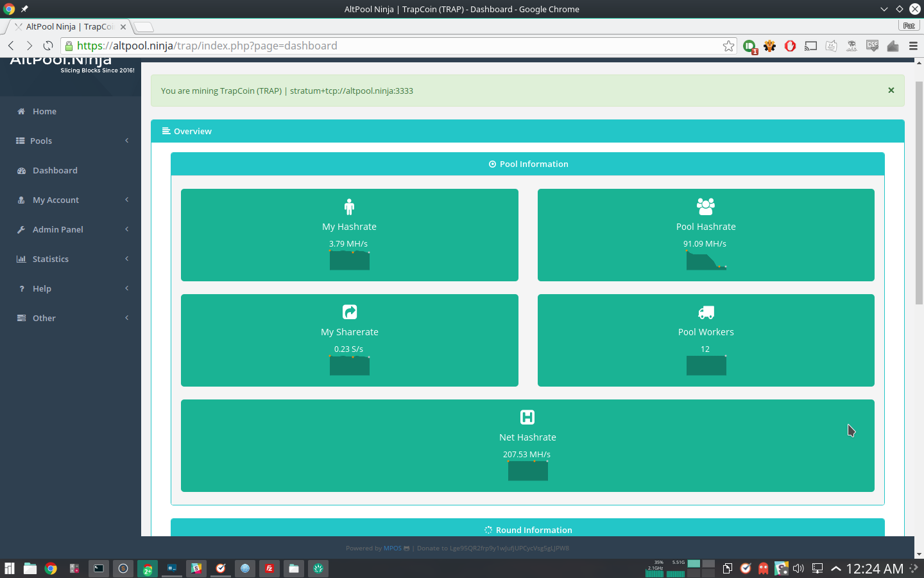
Task: Open FileZilla from the taskbar
Action: (x=269, y=568)
